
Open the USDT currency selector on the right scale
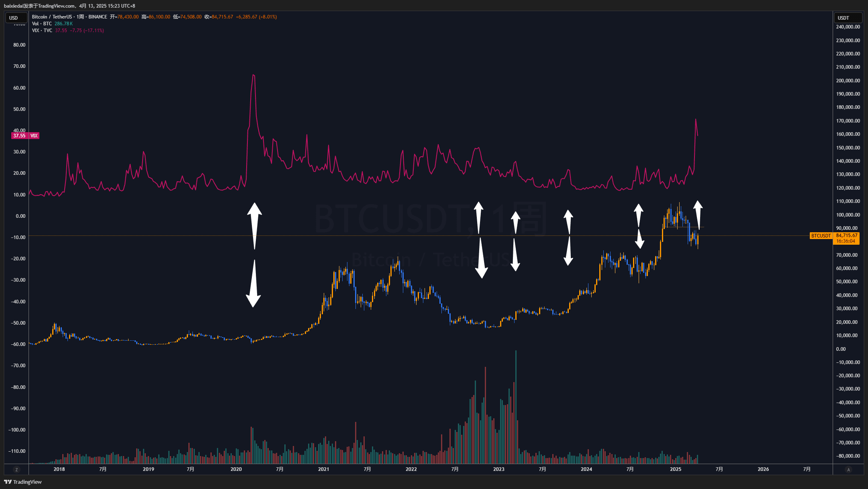point(848,18)
